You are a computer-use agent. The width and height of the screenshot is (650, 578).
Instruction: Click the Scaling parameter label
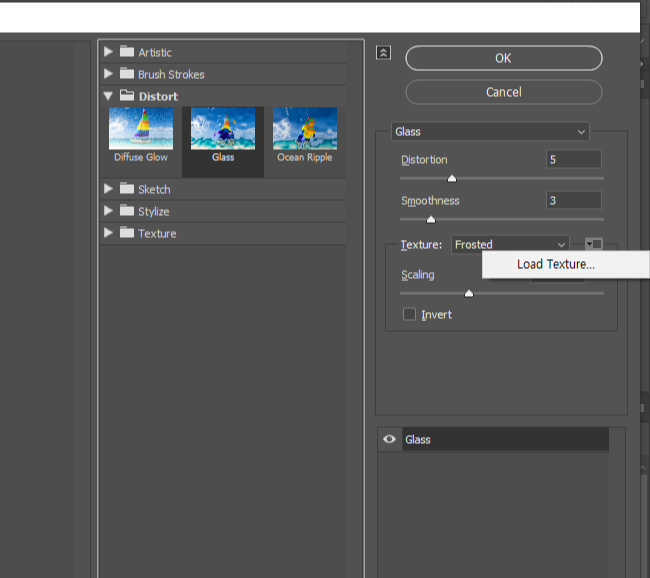pyautogui.click(x=418, y=274)
